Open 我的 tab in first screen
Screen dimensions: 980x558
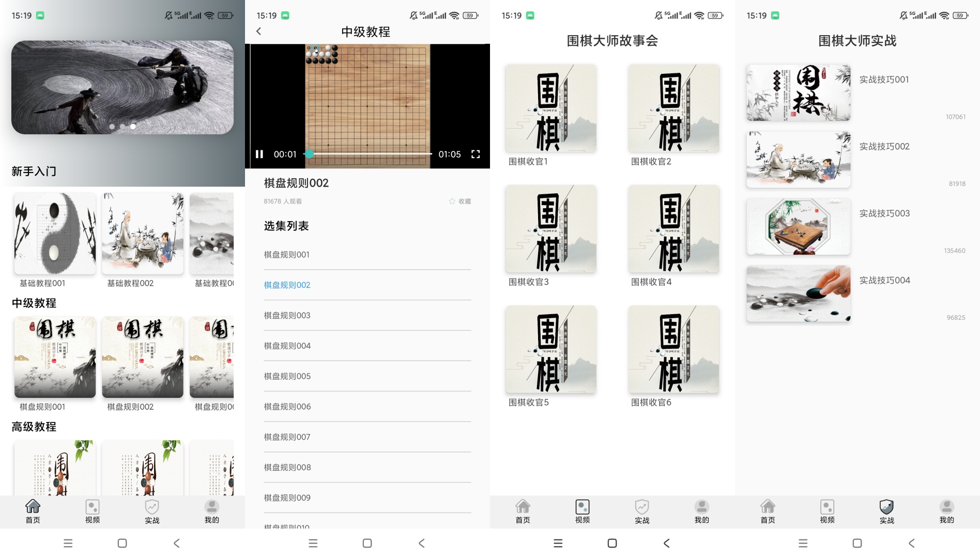[x=212, y=512]
